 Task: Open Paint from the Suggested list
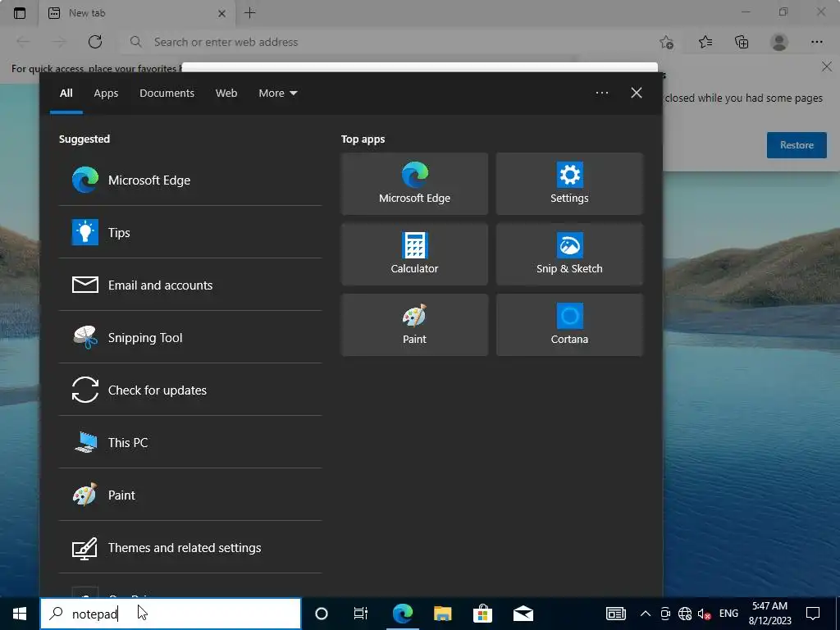[x=190, y=495]
